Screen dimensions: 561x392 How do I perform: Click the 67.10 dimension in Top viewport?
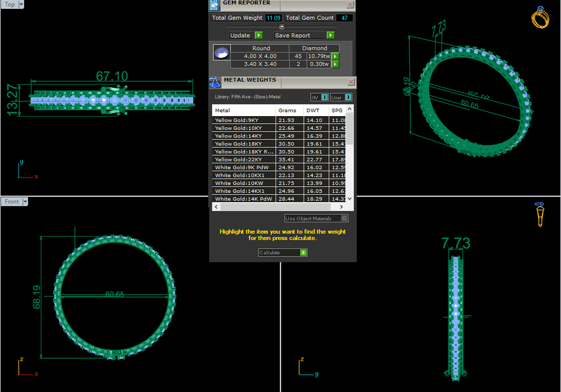(x=112, y=76)
